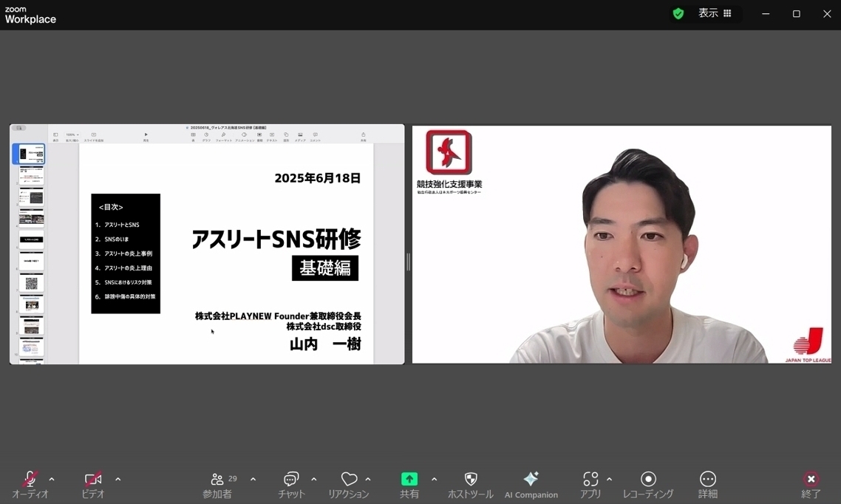Click the Zoom window restore/maximize button
841x504 pixels.
[797, 14]
